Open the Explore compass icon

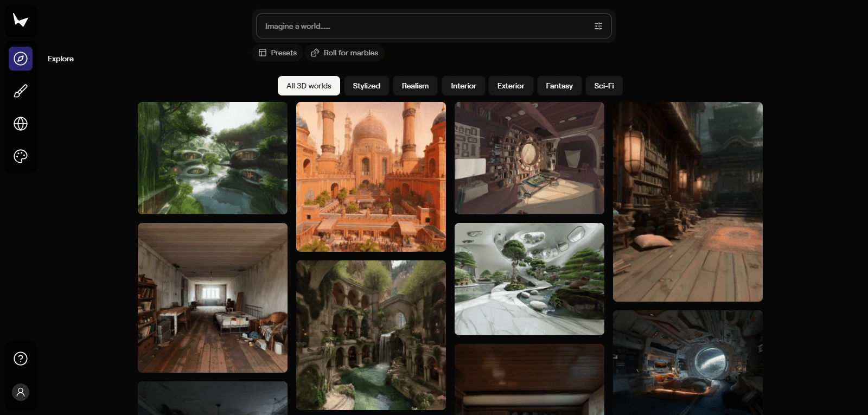point(21,59)
